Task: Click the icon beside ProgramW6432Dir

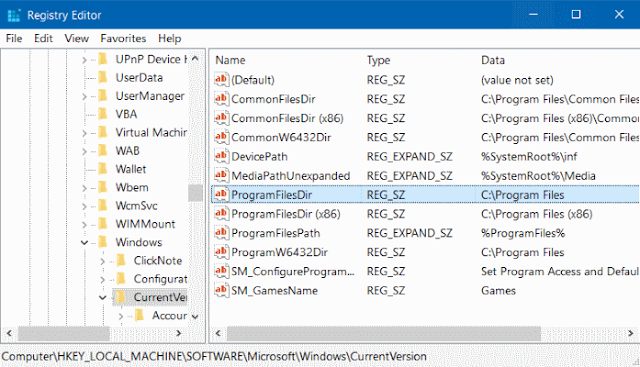Action: coord(221,252)
